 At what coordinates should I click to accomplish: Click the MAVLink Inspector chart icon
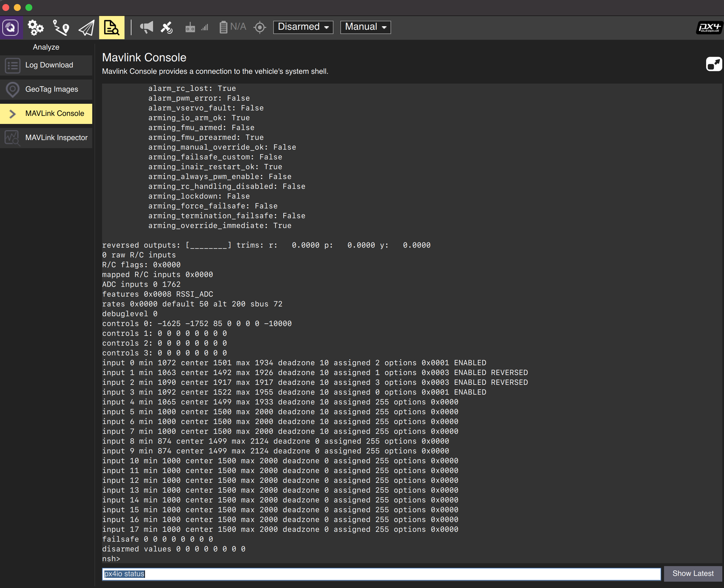[x=12, y=138]
